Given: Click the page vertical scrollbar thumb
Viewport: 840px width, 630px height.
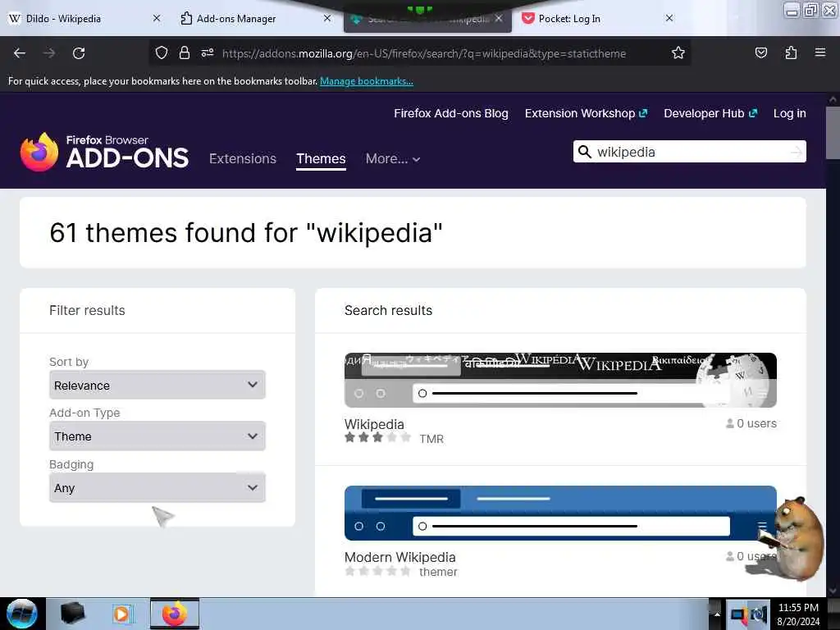Looking at the screenshot, I should pos(833,133).
